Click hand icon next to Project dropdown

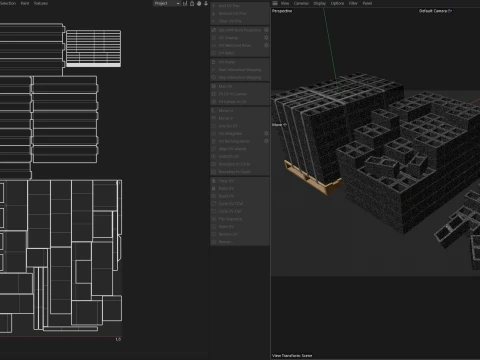[x=199, y=3]
